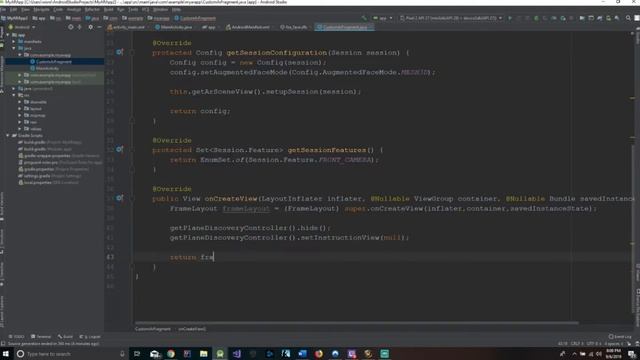
Task: Collapse the Gradle Scripts node
Action: tap(8, 136)
